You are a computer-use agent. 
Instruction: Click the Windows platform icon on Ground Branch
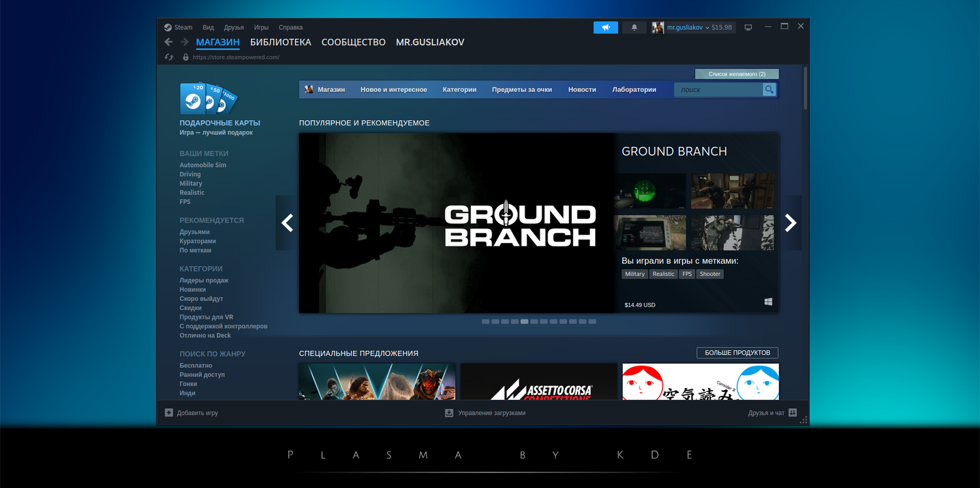tap(768, 302)
